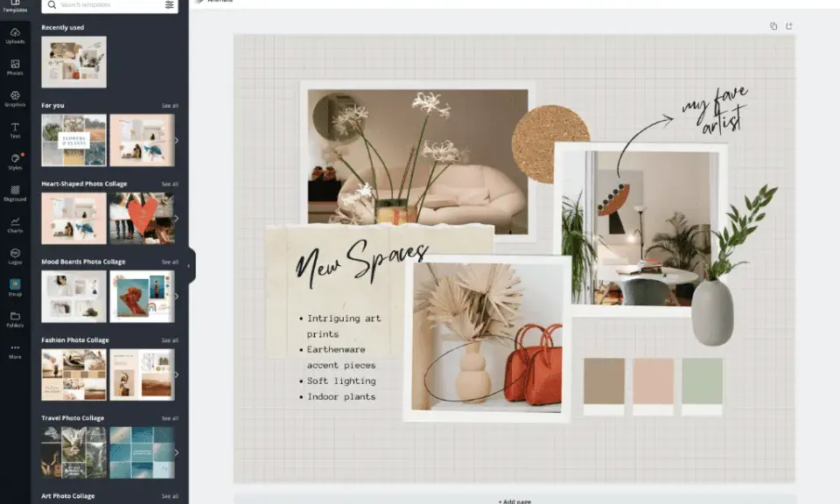Select the second For you template thumbnail
The image size is (840, 504).
click(142, 140)
